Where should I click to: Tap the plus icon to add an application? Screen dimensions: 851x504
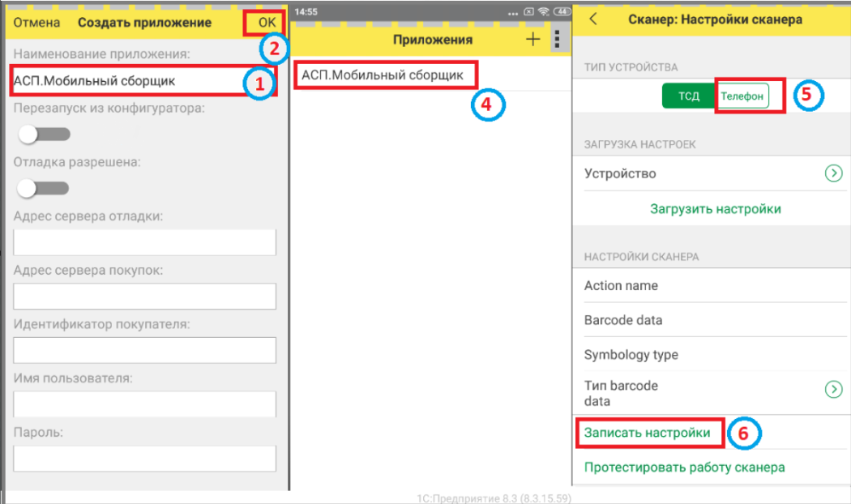point(533,39)
